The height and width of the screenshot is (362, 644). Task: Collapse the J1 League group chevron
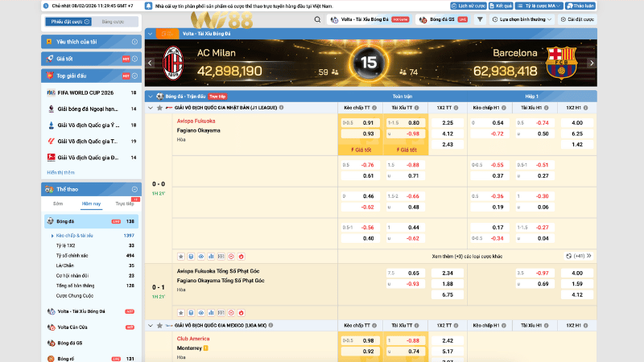[x=151, y=108]
